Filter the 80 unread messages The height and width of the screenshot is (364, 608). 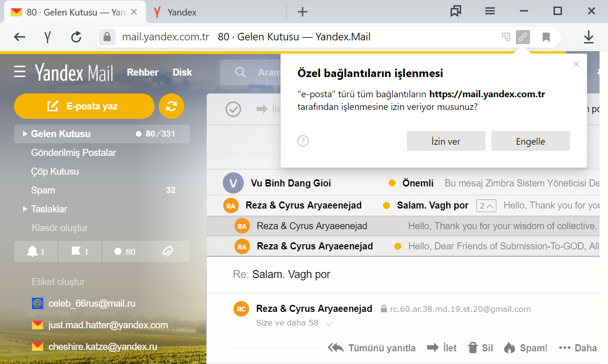click(x=124, y=251)
